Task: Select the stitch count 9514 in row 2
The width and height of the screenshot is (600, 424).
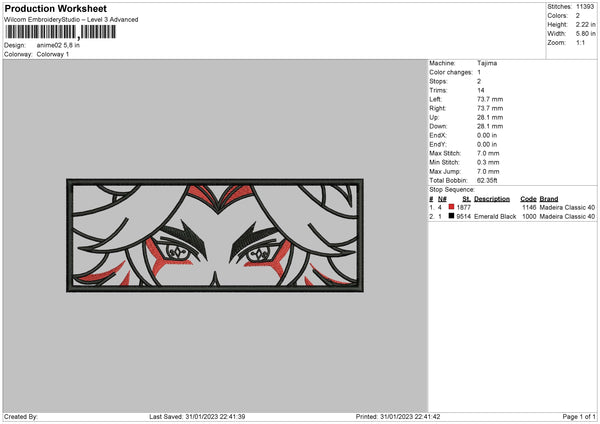Action: (463, 217)
